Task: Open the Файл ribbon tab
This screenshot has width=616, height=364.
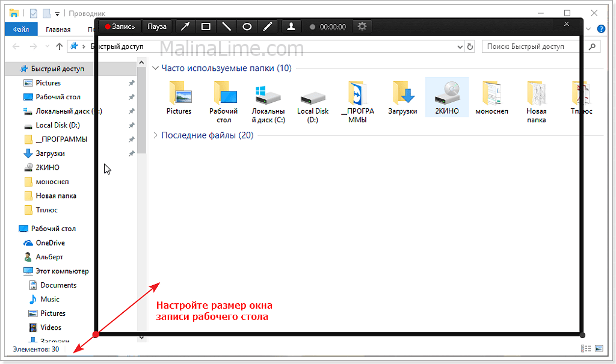Action: pos(20,29)
